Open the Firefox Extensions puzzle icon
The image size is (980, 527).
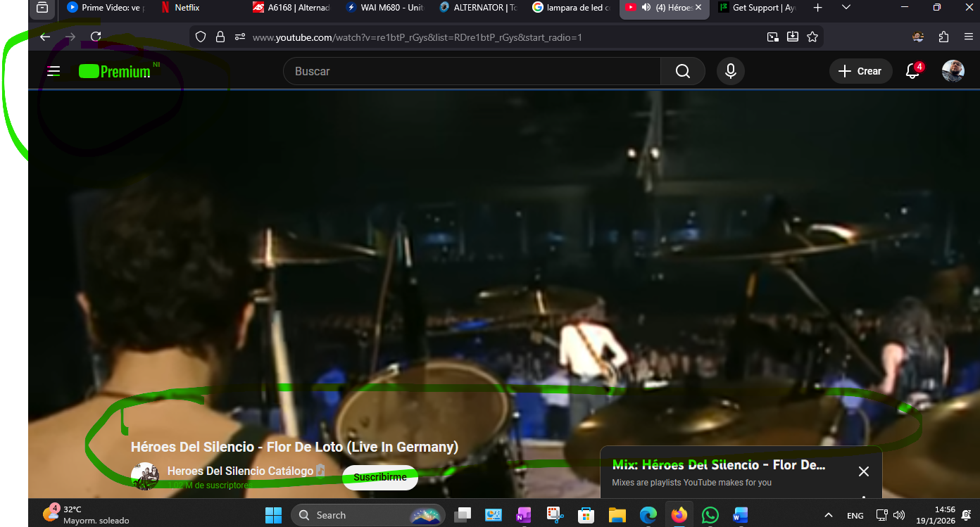(944, 37)
